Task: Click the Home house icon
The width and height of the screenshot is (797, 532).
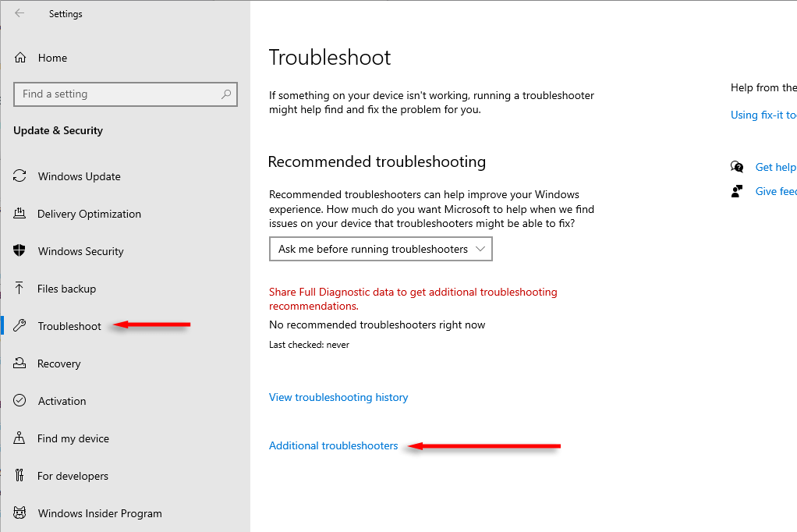Action: pyautogui.click(x=20, y=58)
